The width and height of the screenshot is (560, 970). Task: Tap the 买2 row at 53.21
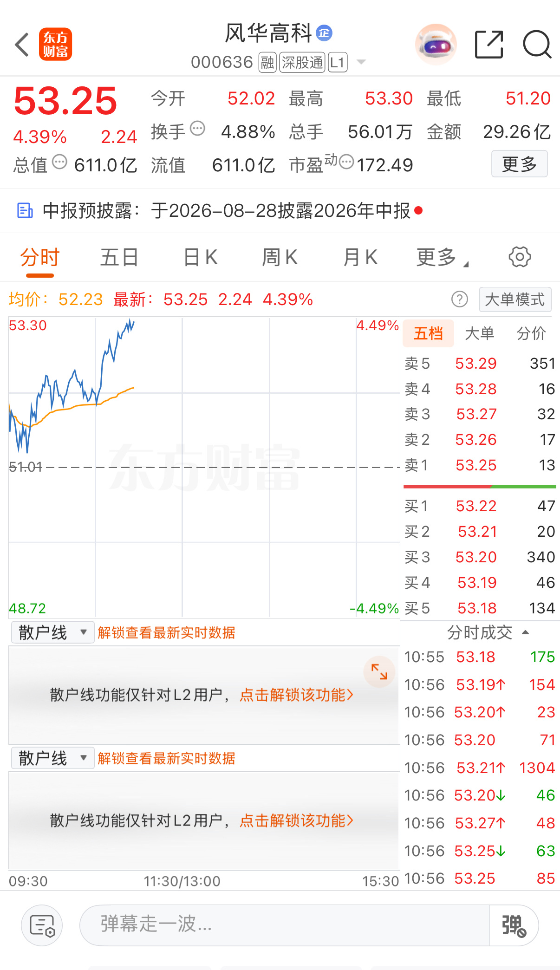click(480, 531)
